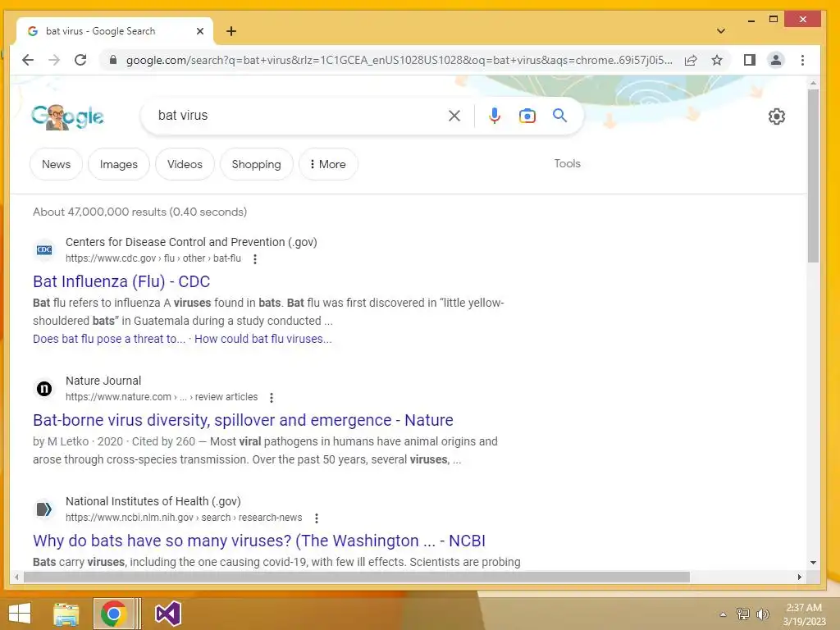The height and width of the screenshot is (630, 840).
Task: Open the Windows Start button
Action: point(20,614)
